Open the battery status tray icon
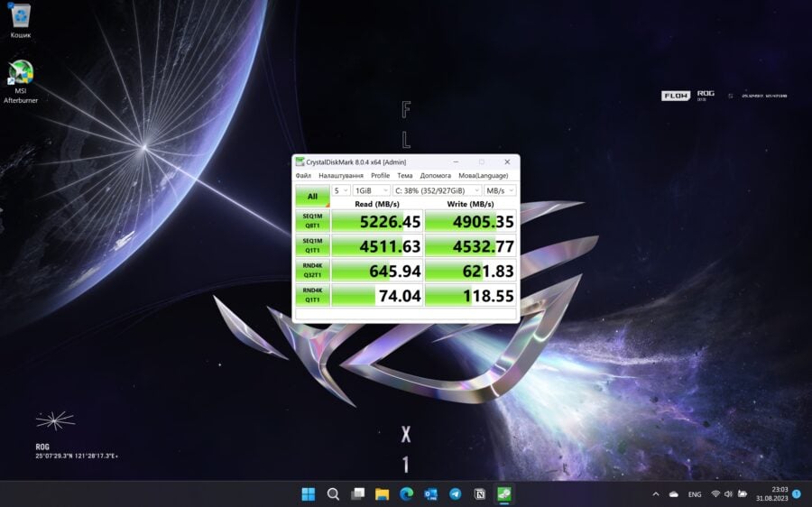The image size is (812, 507). pos(743,494)
